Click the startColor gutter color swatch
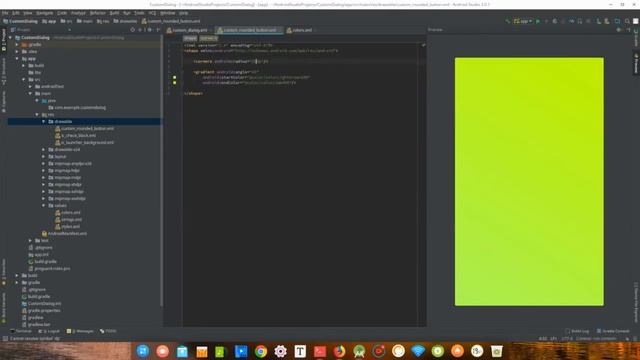640x360 pixels. (175, 77)
